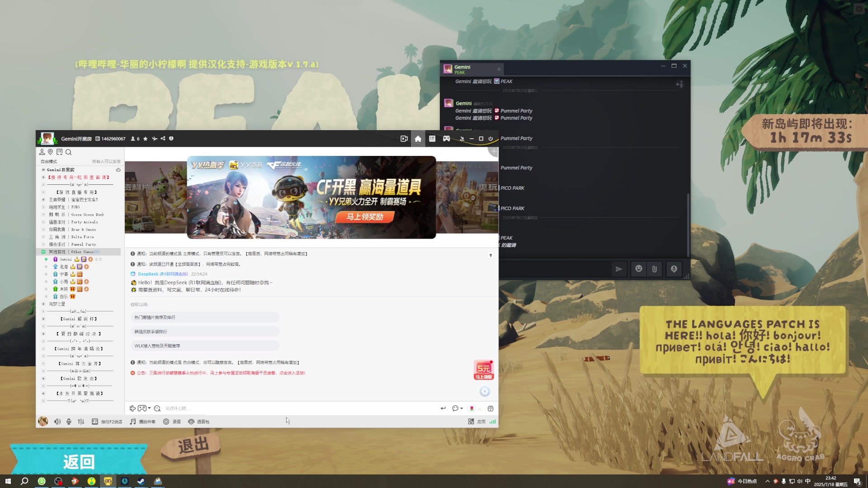Click the location pin icon in sidebar
The image size is (868, 488).
pos(51,152)
